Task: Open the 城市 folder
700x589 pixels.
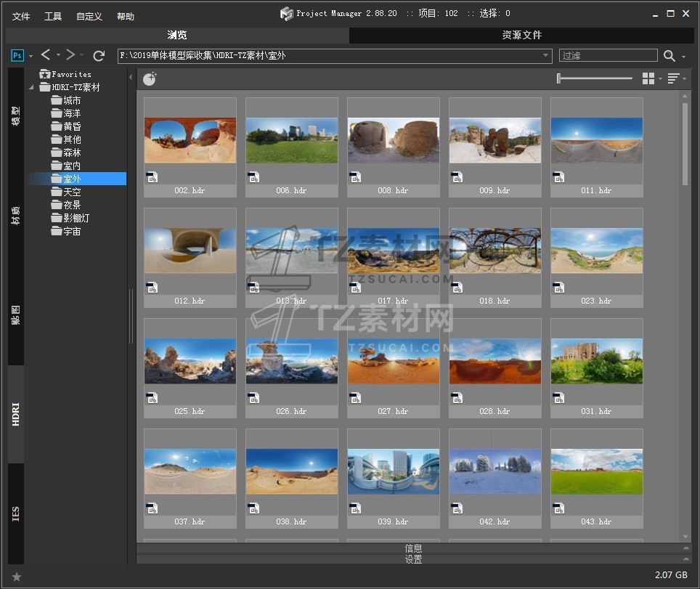Action: (66, 100)
